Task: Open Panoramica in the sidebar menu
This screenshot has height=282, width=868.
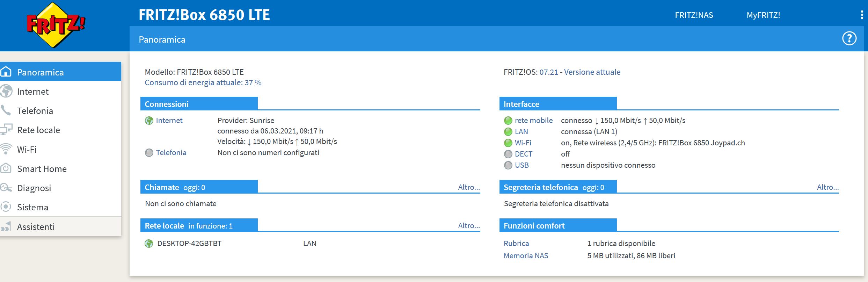Action: click(60, 72)
